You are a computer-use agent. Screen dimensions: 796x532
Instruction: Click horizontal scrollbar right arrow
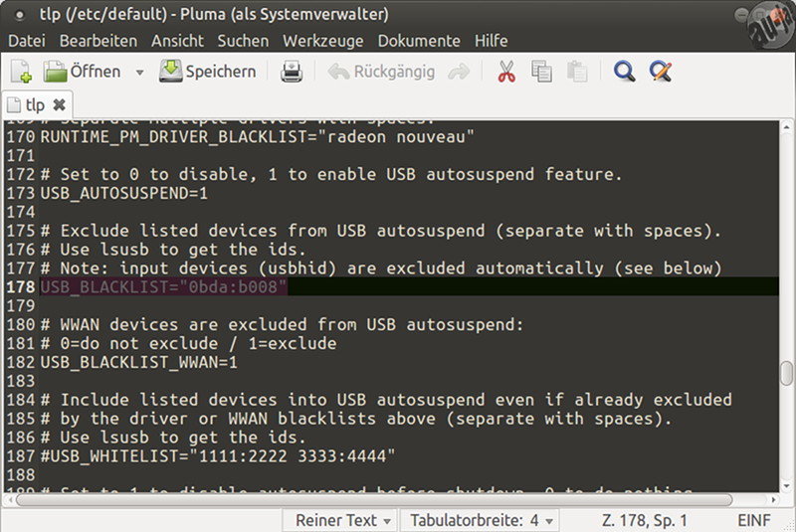[774, 500]
